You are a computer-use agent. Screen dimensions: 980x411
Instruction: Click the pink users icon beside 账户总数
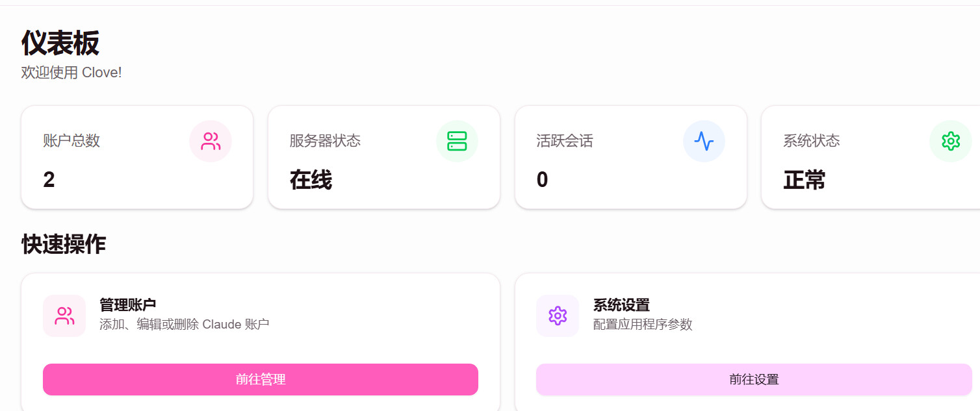[211, 141]
